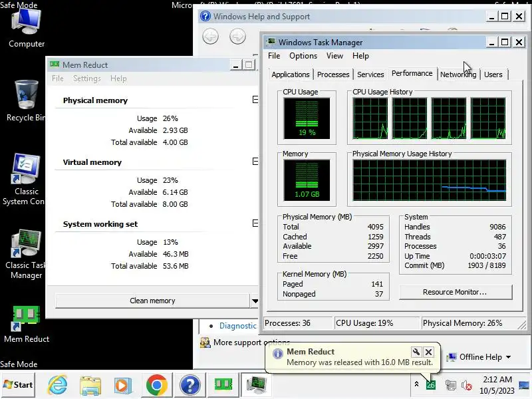Open the Help menu in Task Manager

tap(360, 56)
